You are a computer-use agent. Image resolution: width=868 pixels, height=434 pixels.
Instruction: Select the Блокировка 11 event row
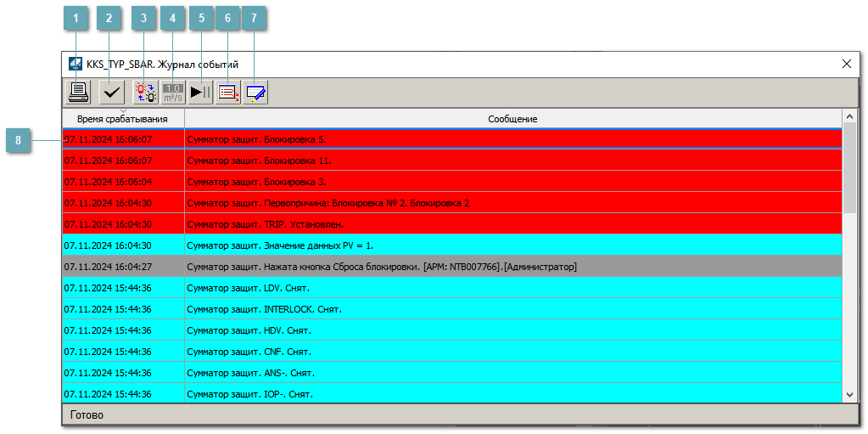[452, 161]
